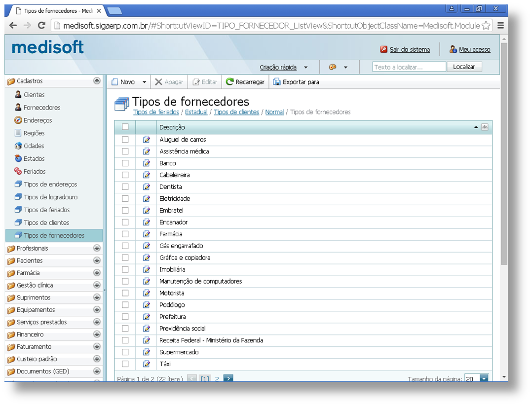This screenshot has height=406, width=532.
Task: Open Clientes in the sidebar
Action: (x=34, y=95)
